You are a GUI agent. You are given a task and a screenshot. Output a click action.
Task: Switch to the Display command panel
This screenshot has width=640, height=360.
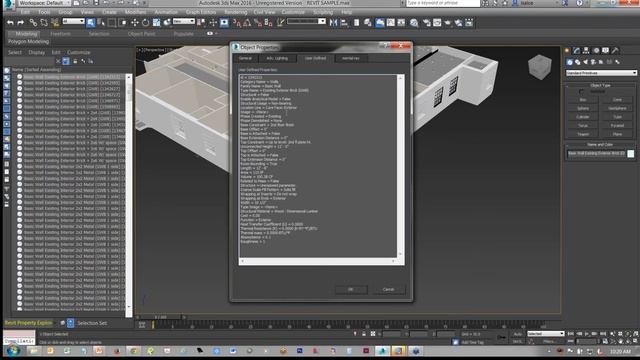coord(605,51)
